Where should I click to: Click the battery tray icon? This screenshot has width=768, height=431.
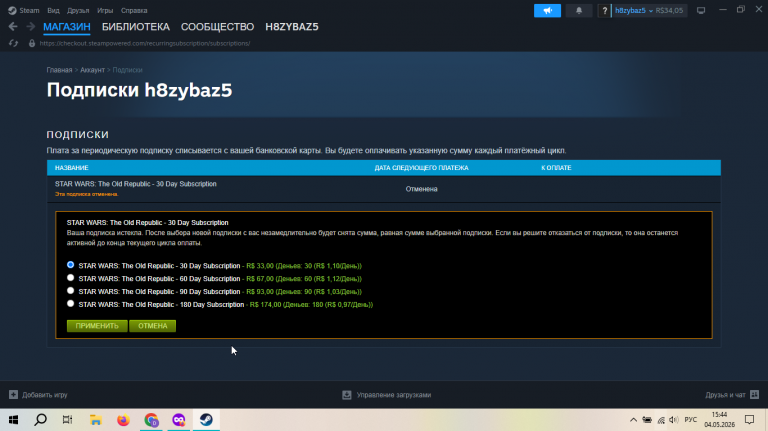[647, 420]
